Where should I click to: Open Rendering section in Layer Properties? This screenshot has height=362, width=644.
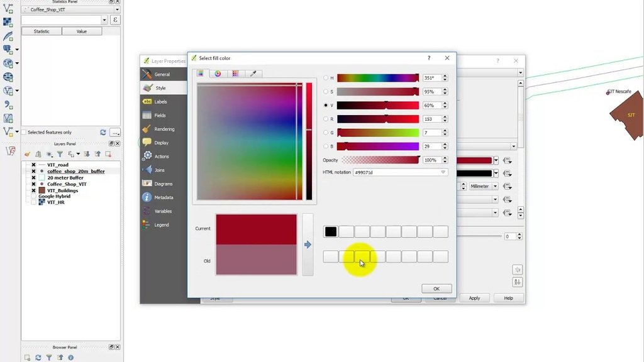(164, 129)
